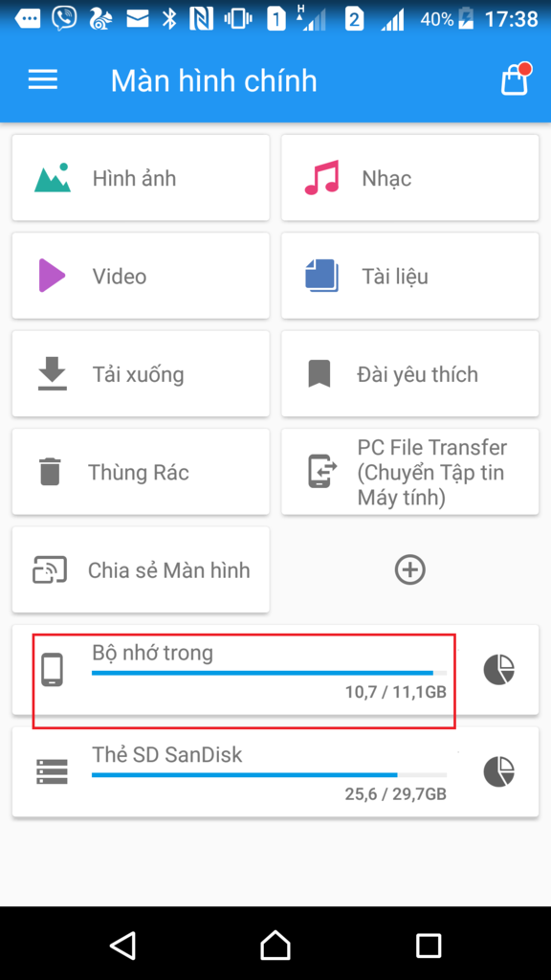
Task: Tap the Android recent apps button
Action: click(x=429, y=946)
